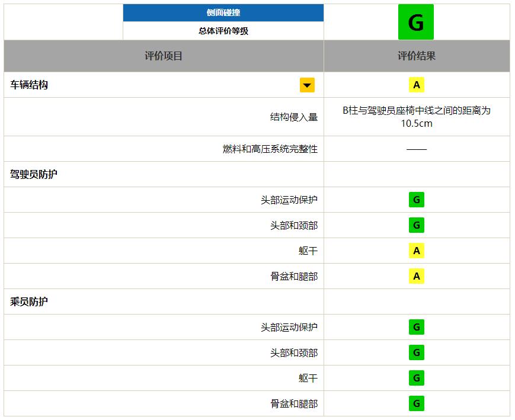Screen dimensions: 515x420
Task: Select the 侧面碰撞 blue header tab
Action: tap(223, 13)
